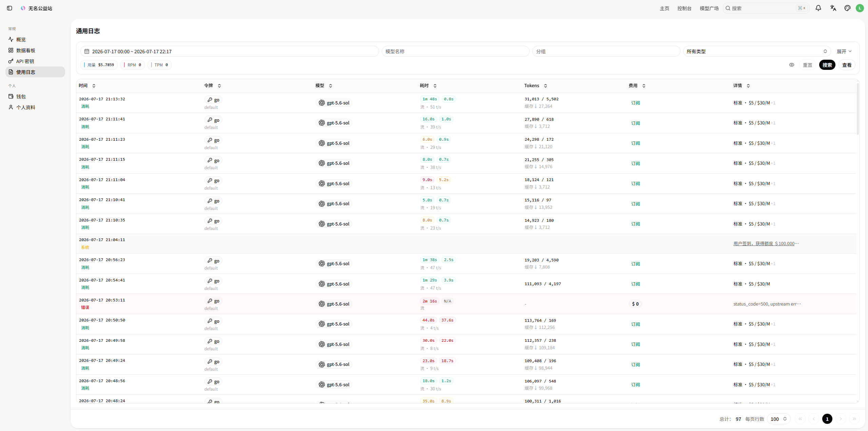Sort by the Tokens column
This screenshot has width=868, height=431.
pos(536,85)
